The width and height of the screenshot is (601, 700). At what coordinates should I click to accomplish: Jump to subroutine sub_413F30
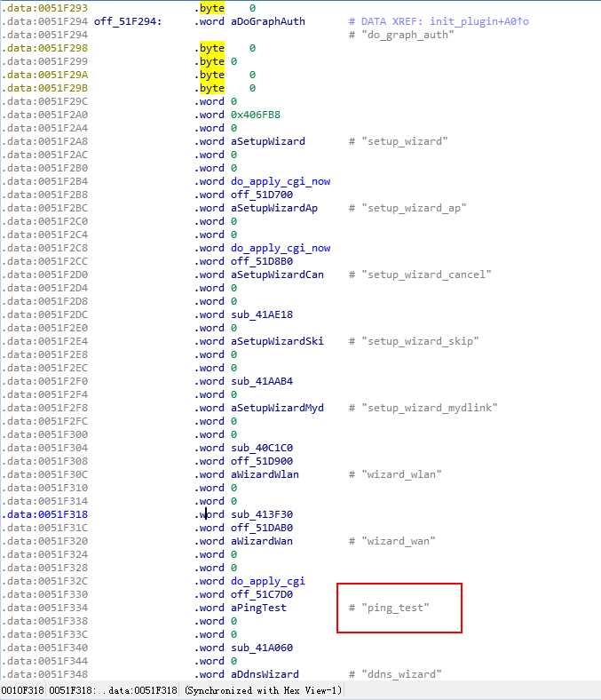tap(257, 514)
